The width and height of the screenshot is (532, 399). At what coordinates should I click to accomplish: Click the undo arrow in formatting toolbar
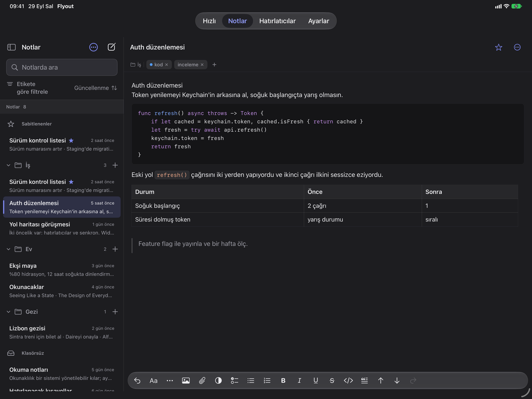137,381
